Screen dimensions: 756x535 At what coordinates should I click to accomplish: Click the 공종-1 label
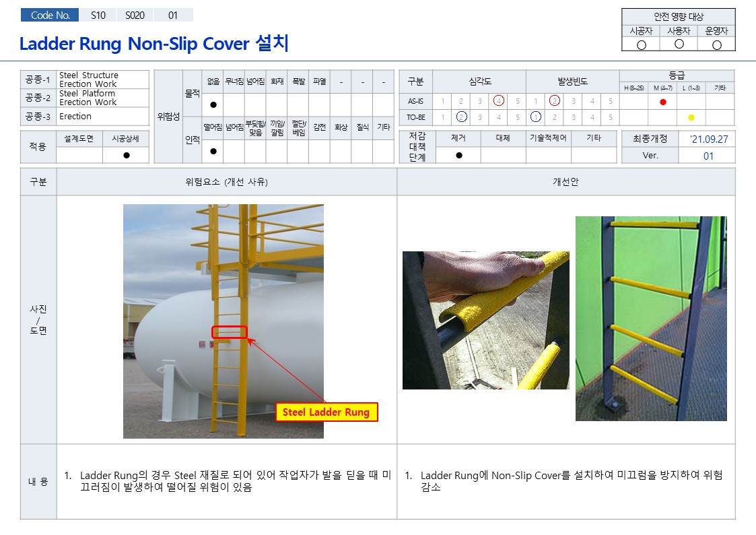[38, 80]
